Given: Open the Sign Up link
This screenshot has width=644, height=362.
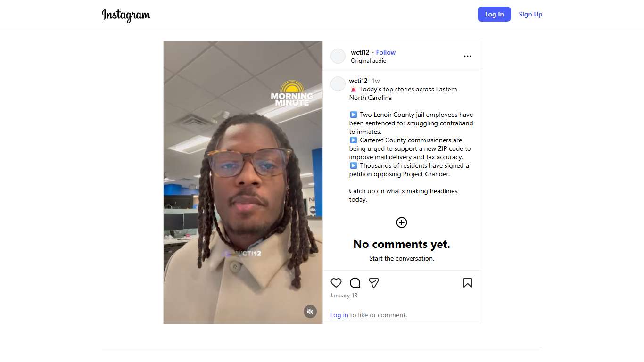Looking at the screenshot, I should tap(530, 14).
